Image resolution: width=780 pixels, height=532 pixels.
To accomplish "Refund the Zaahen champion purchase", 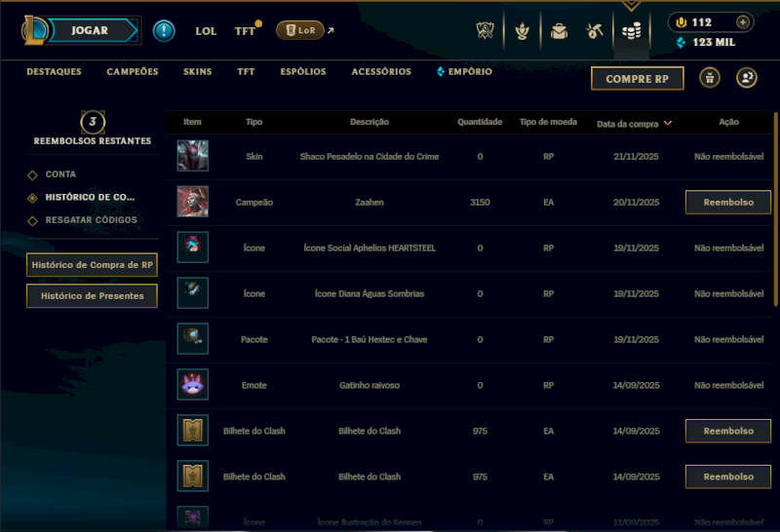I will pos(728,203).
